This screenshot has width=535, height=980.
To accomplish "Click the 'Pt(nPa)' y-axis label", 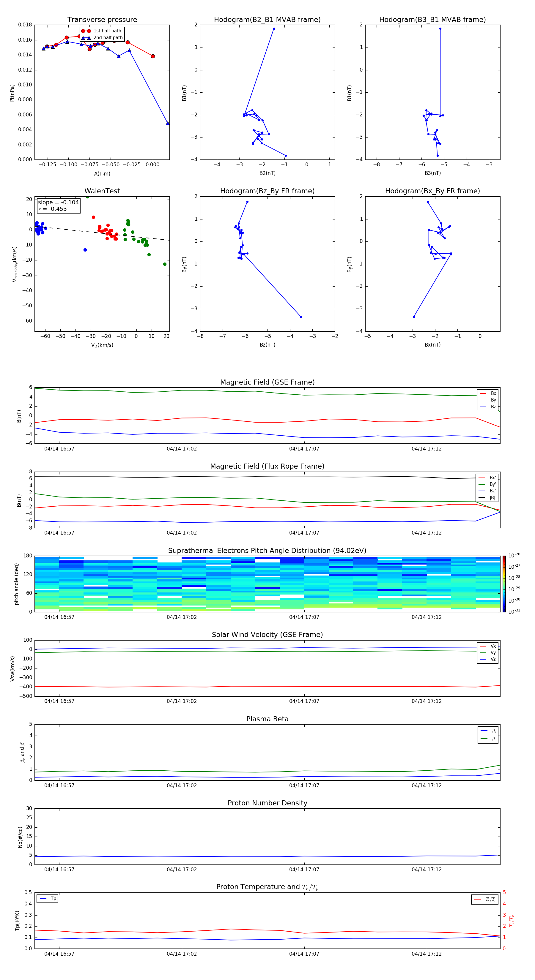I will pos(12,92).
